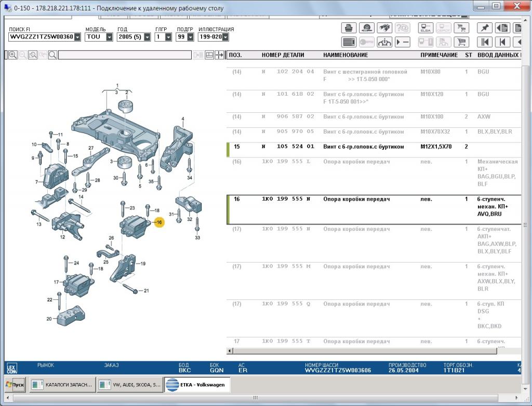Click the info 'i' toolbar icon
Image resolution: width=532 pixels, height=406 pixels.
[x=384, y=42]
